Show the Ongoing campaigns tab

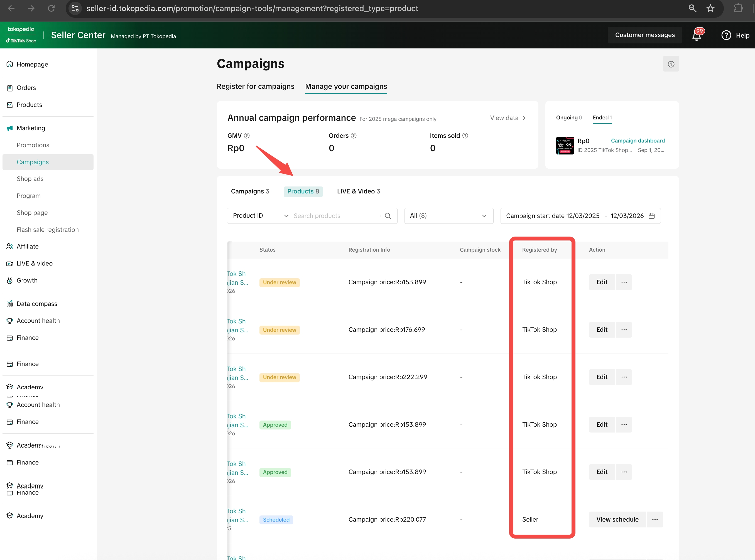568,118
